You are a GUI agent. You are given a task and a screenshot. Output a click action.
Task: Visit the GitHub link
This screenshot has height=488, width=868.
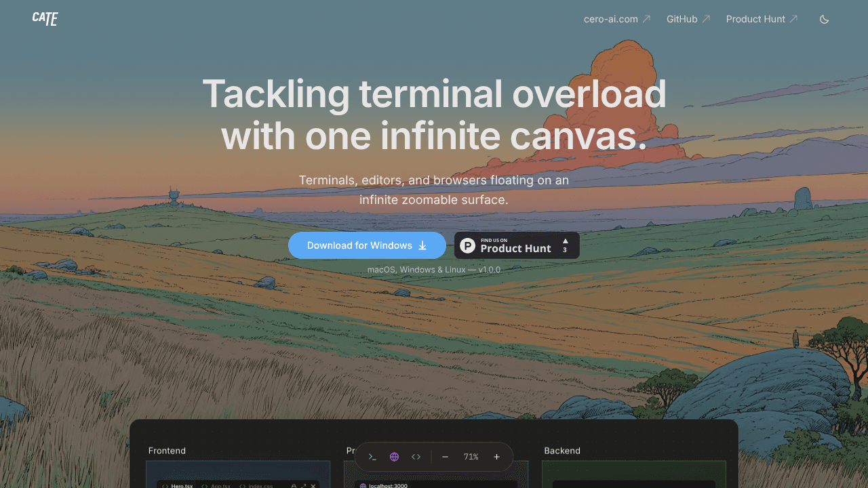pyautogui.click(x=688, y=19)
